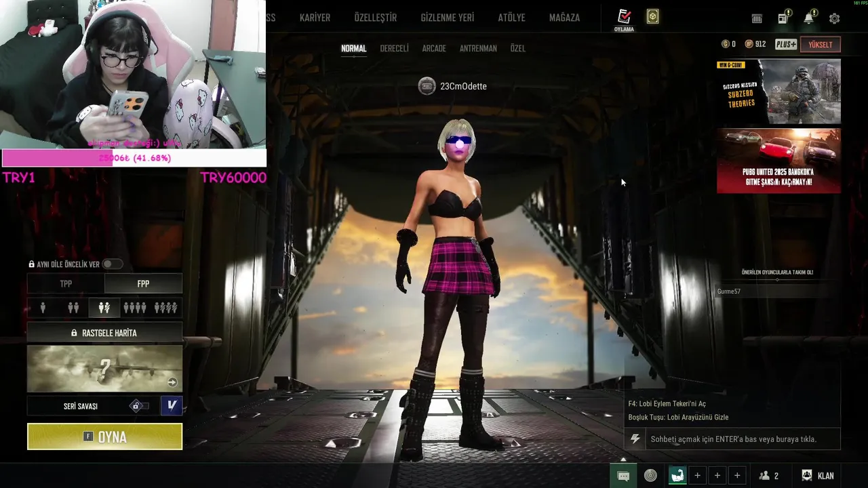The width and height of the screenshot is (868, 488).
Task: Open the Subzero Theories banner
Action: coord(778,91)
